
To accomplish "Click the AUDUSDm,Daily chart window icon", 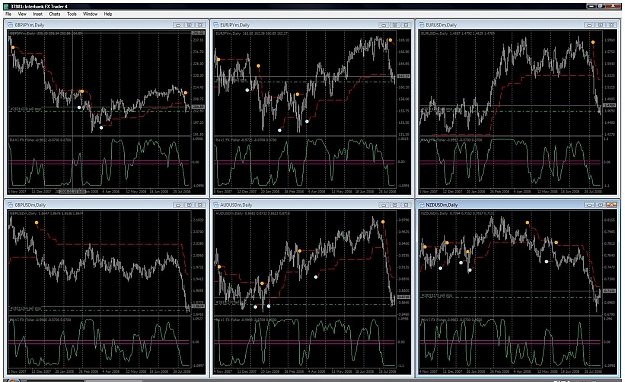I will pos(216,205).
